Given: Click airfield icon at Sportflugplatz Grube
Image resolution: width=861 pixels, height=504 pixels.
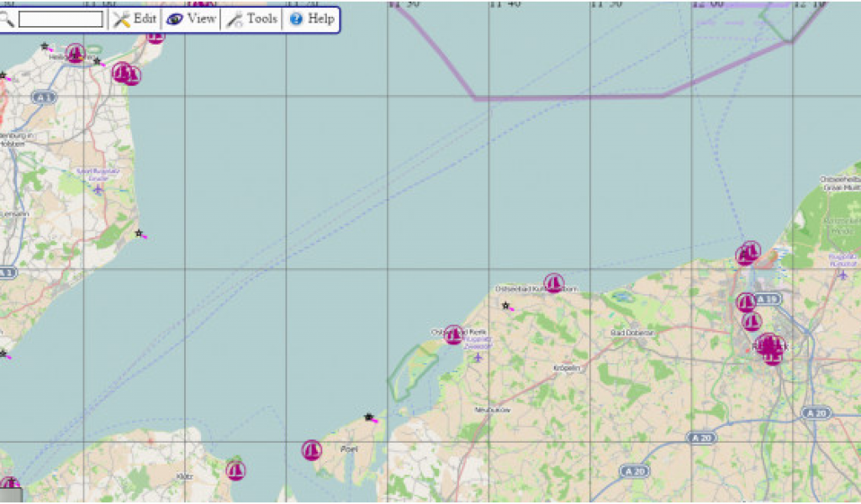Looking at the screenshot, I should click(98, 190).
